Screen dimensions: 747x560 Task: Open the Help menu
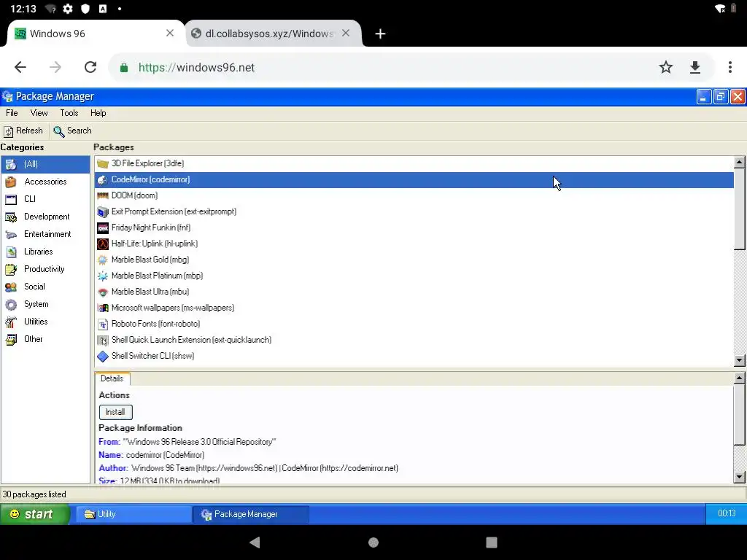click(x=98, y=113)
